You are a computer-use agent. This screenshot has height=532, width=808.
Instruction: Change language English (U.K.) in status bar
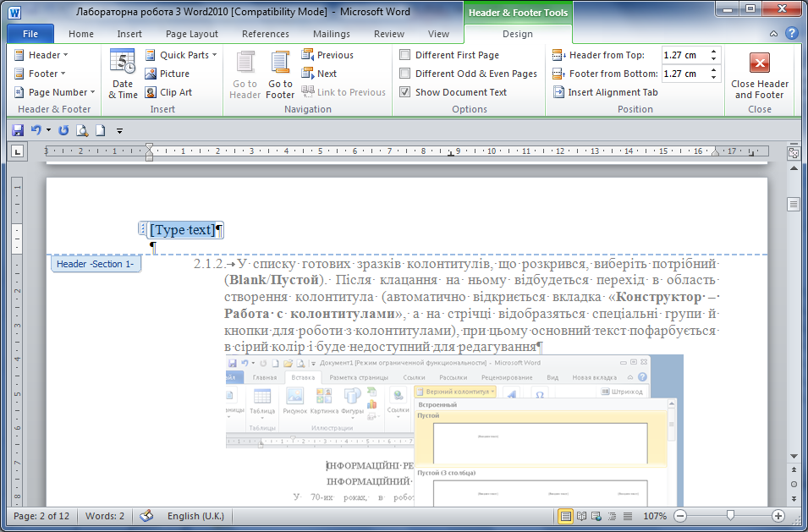(x=195, y=516)
